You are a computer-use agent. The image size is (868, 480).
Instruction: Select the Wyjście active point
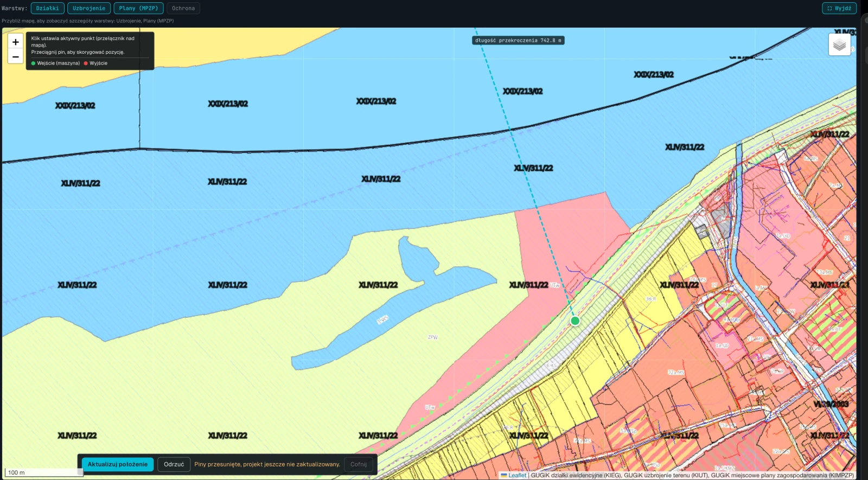click(x=95, y=63)
